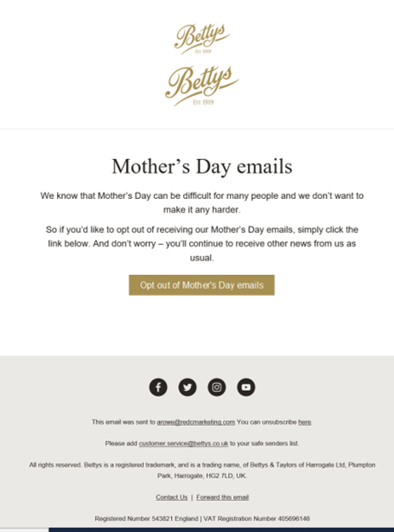Click the paragraph starting "So if you'd like"
Image resolution: width=394 pixels, height=532 pixels.
pos(202,244)
